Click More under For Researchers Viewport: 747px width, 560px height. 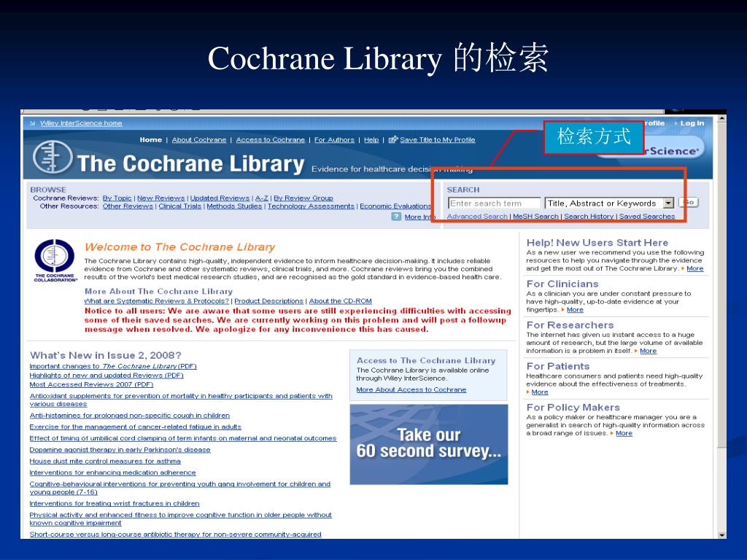[x=648, y=351]
